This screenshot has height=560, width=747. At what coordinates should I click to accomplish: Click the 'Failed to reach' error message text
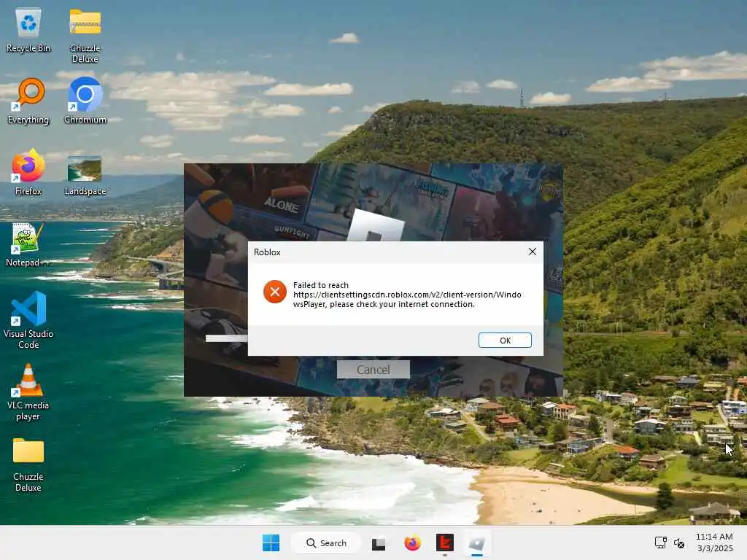click(407, 295)
